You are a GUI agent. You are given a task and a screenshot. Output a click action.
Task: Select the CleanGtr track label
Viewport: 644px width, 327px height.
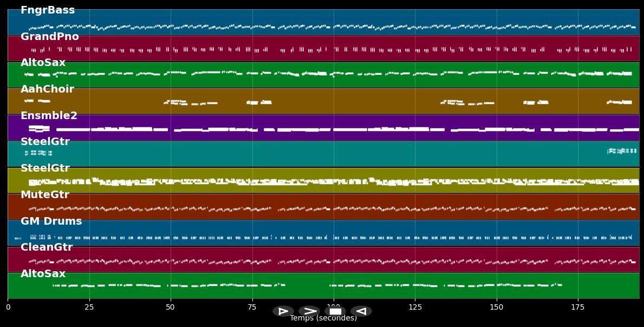[47, 247]
